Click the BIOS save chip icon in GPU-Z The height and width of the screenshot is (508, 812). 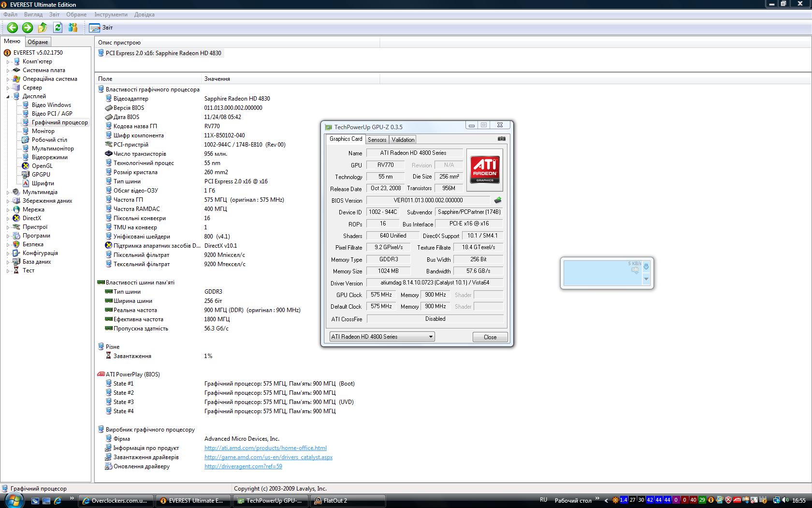tap(497, 200)
